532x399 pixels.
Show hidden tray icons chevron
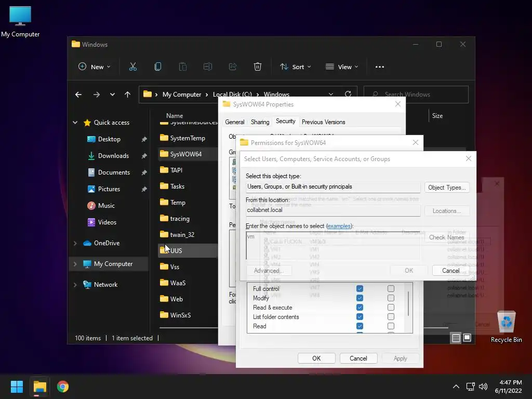point(456,387)
